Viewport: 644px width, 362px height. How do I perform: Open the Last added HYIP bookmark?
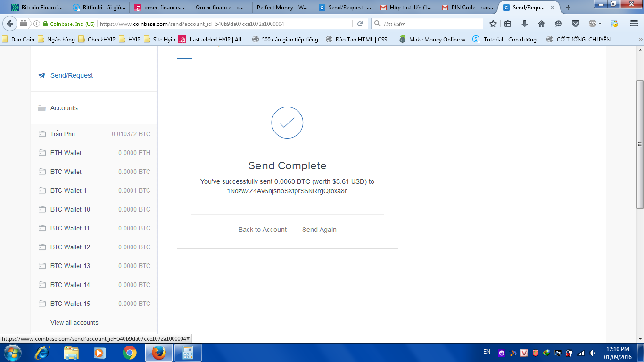click(x=213, y=40)
